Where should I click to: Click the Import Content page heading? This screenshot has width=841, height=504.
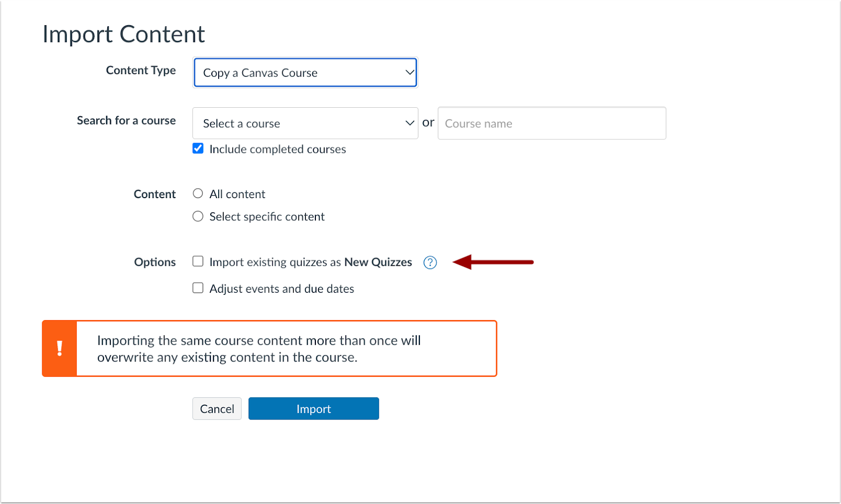(x=124, y=34)
